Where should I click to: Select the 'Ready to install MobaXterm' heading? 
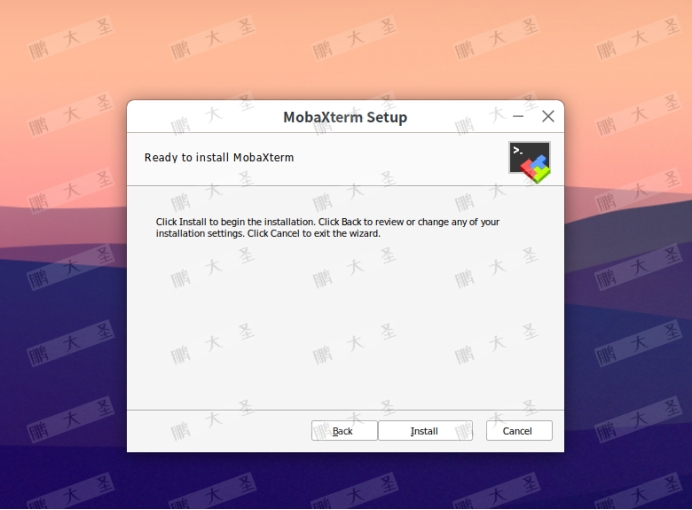tap(219, 158)
